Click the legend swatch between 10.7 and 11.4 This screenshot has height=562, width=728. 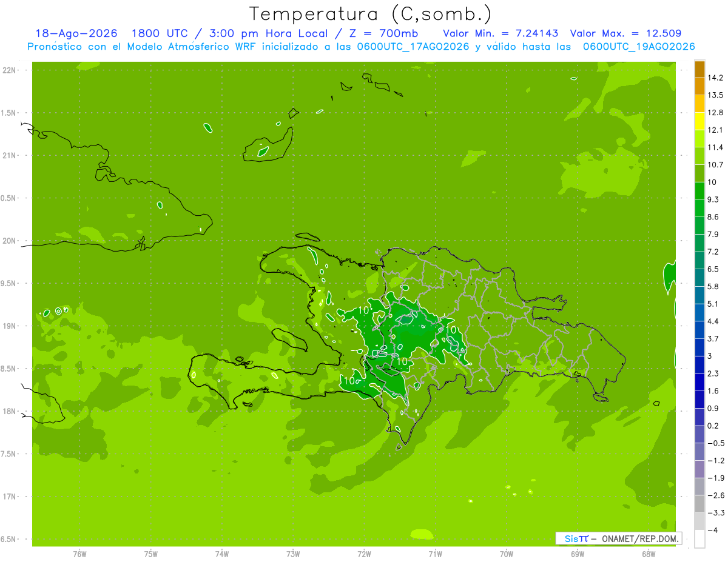tap(699, 156)
